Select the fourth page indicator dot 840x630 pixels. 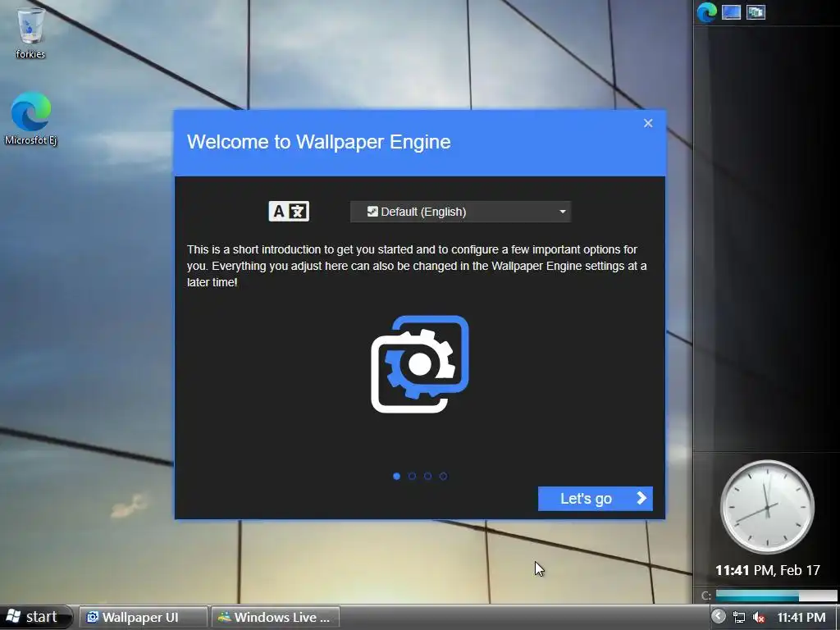(443, 477)
